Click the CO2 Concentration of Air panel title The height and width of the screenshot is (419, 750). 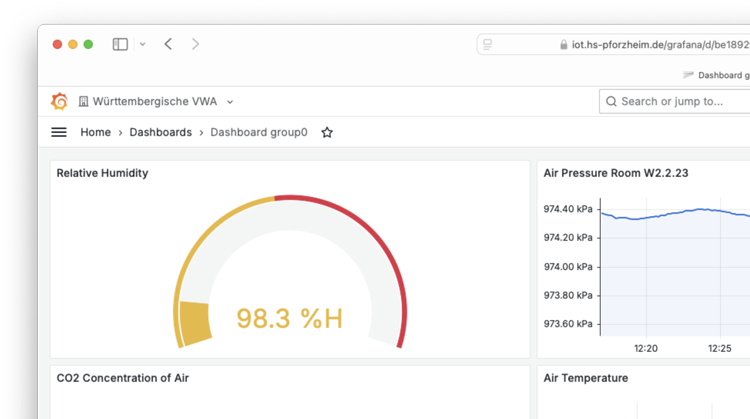(x=122, y=378)
